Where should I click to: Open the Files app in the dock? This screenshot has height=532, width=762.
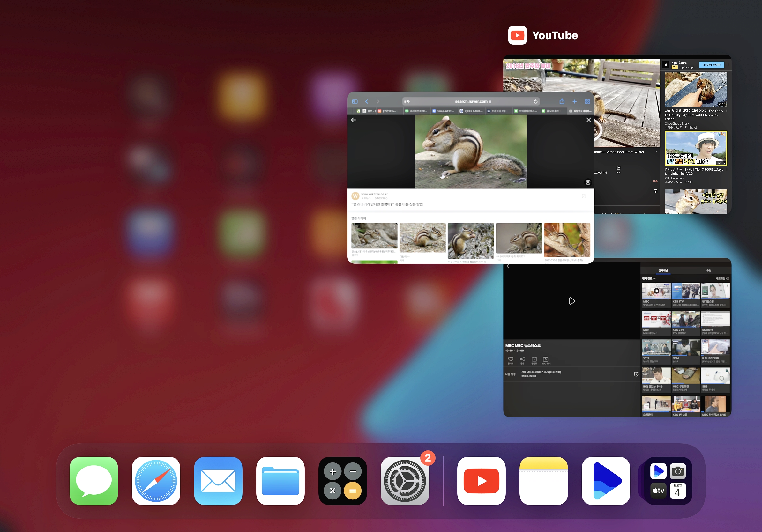pos(280,481)
